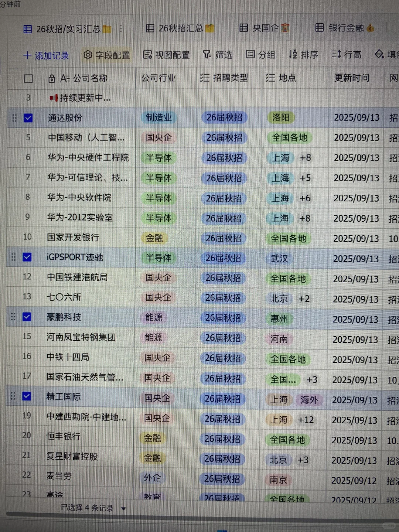
Task: Select the 海外 tag in 精工国际 row
Action: click(309, 399)
